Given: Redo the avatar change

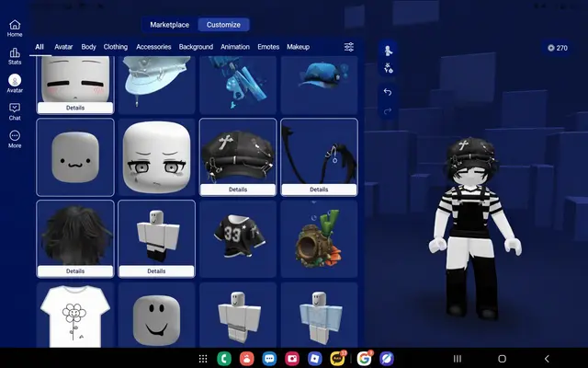Looking at the screenshot, I should 388,110.
